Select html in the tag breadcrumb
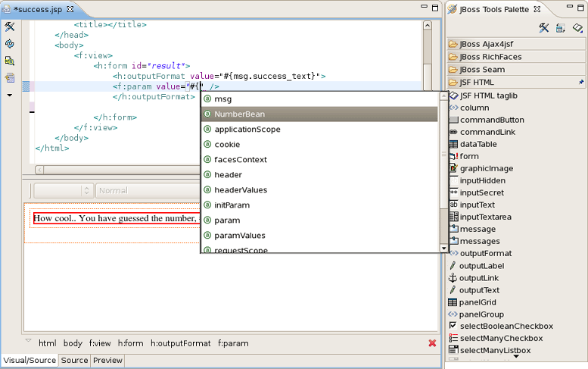The image size is (588, 369). [x=48, y=343]
